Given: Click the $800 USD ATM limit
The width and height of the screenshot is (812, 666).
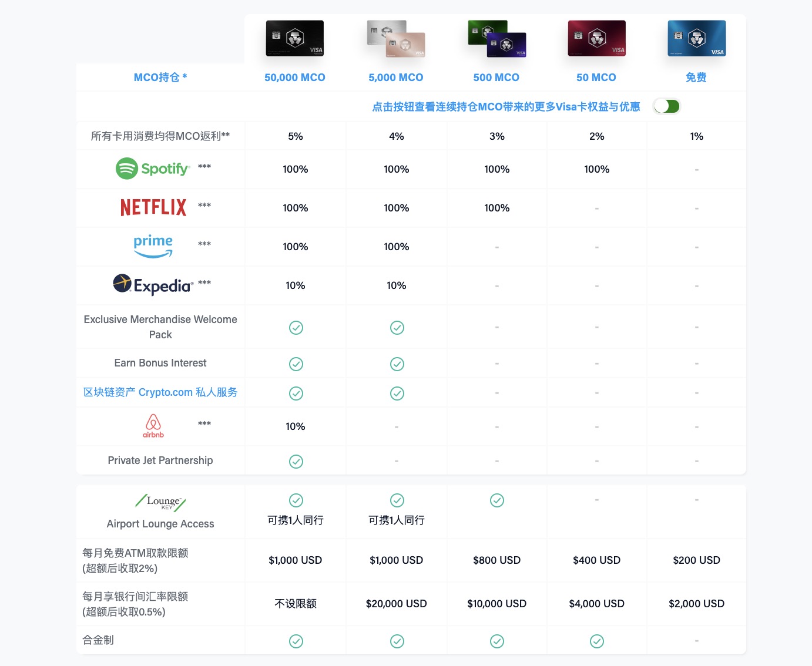Looking at the screenshot, I should (497, 560).
